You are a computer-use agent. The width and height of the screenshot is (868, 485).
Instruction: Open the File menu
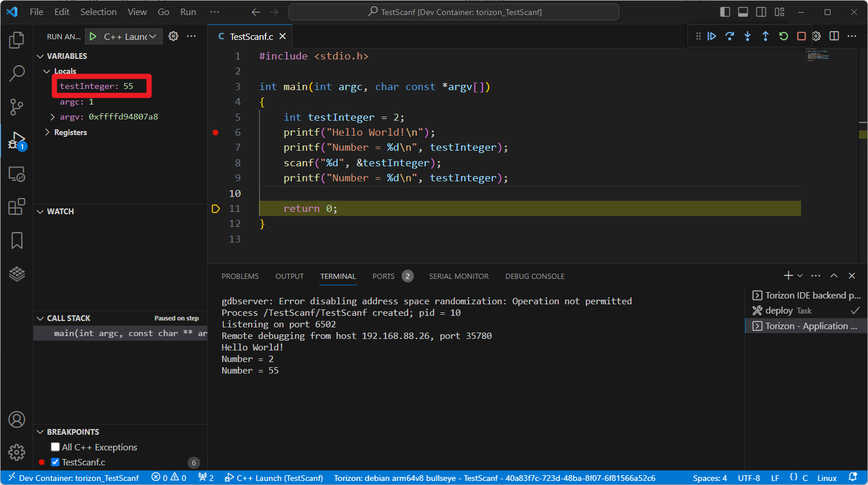36,12
